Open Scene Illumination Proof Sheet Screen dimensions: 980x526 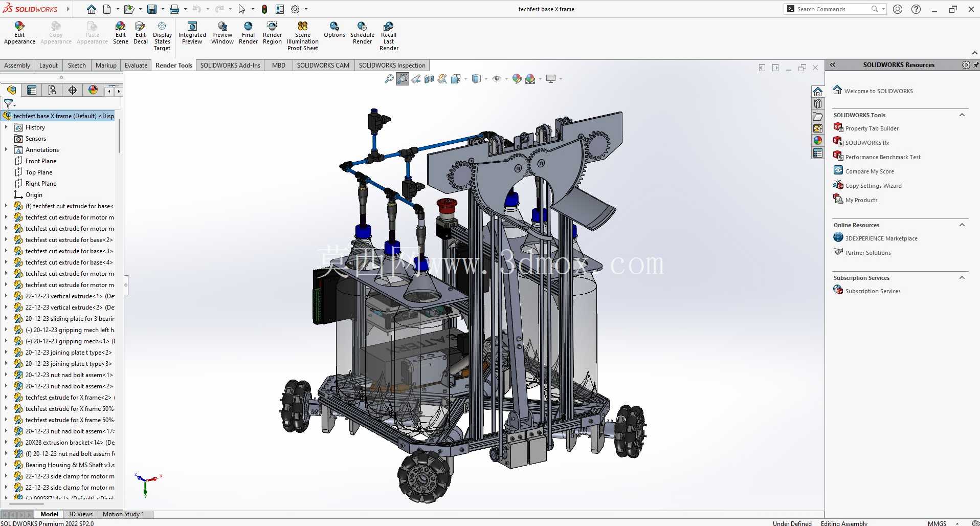click(303, 36)
